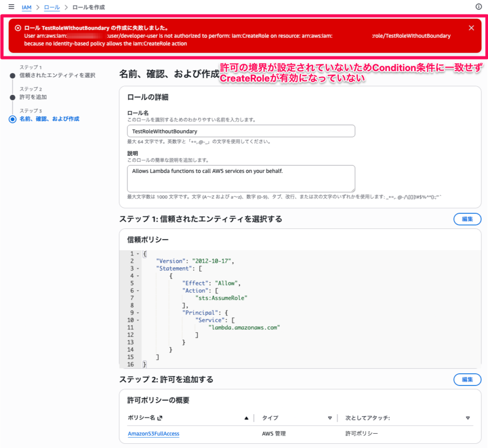The width and height of the screenshot is (488, 448).
Task: Fold the Action array at line 6
Action: pos(138,291)
